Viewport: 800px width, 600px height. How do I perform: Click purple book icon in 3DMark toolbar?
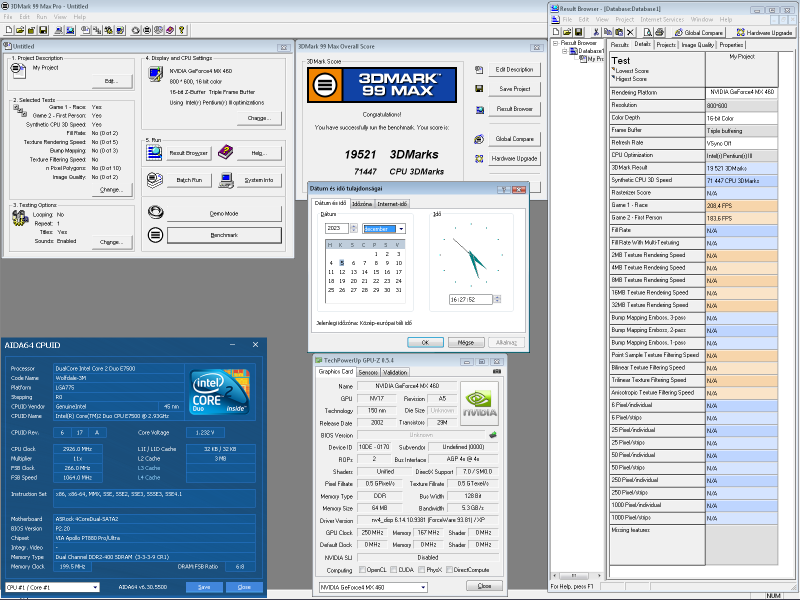click(170, 30)
